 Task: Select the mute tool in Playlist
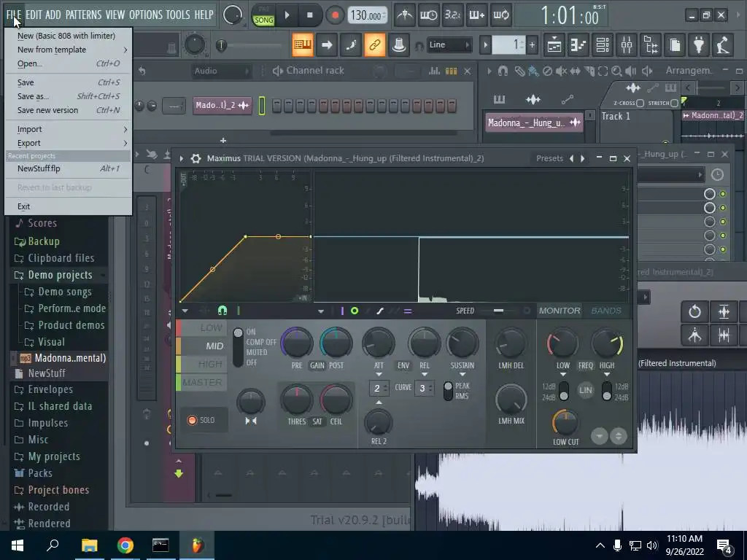click(561, 71)
